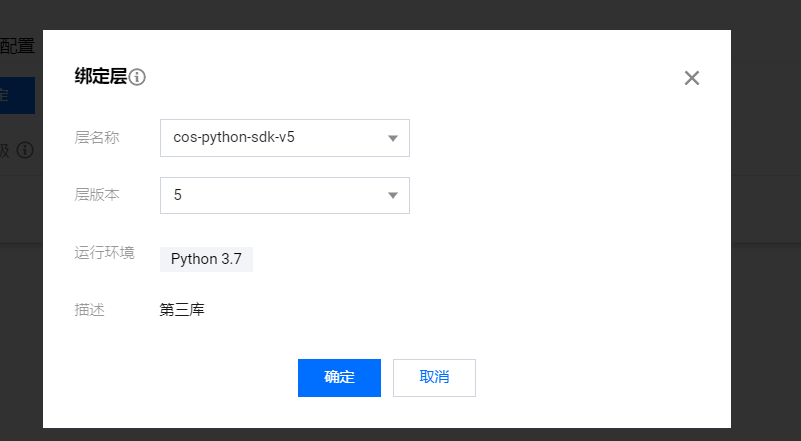Click the info icon beside 绑定层 title
The height and width of the screenshot is (441, 801).
[x=137, y=77]
